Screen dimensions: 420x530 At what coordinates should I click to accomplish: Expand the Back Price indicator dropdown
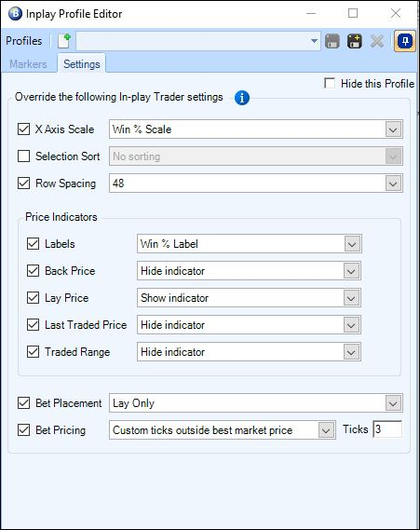pos(249,271)
